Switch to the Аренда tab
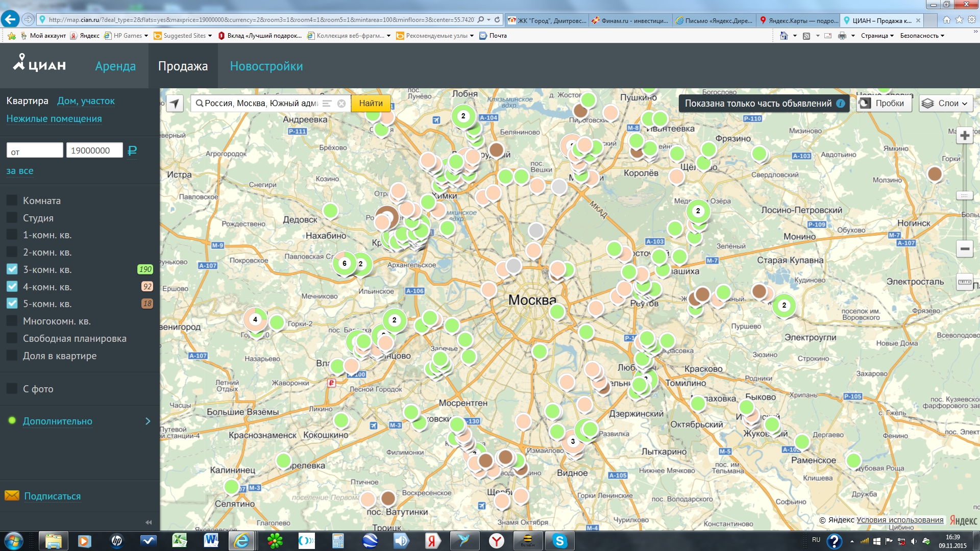Image resolution: width=980 pixels, height=551 pixels. (115, 66)
